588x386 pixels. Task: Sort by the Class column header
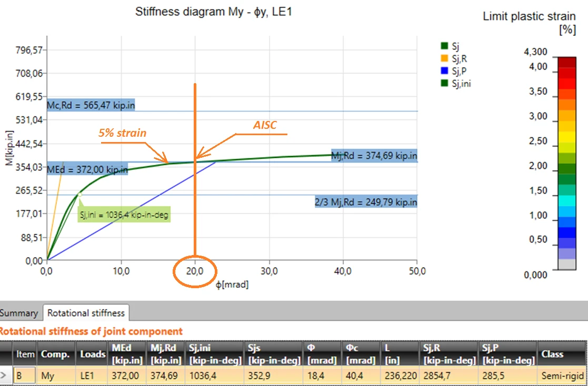561,354
